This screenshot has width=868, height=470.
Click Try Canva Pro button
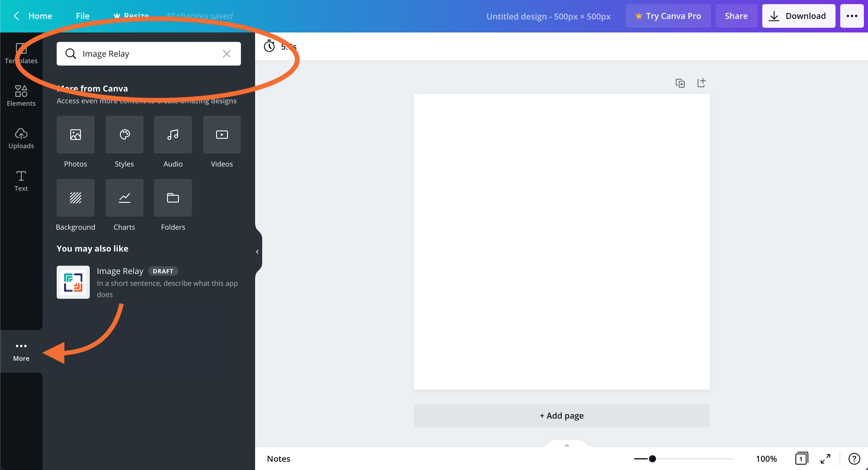(x=668, y=16)
